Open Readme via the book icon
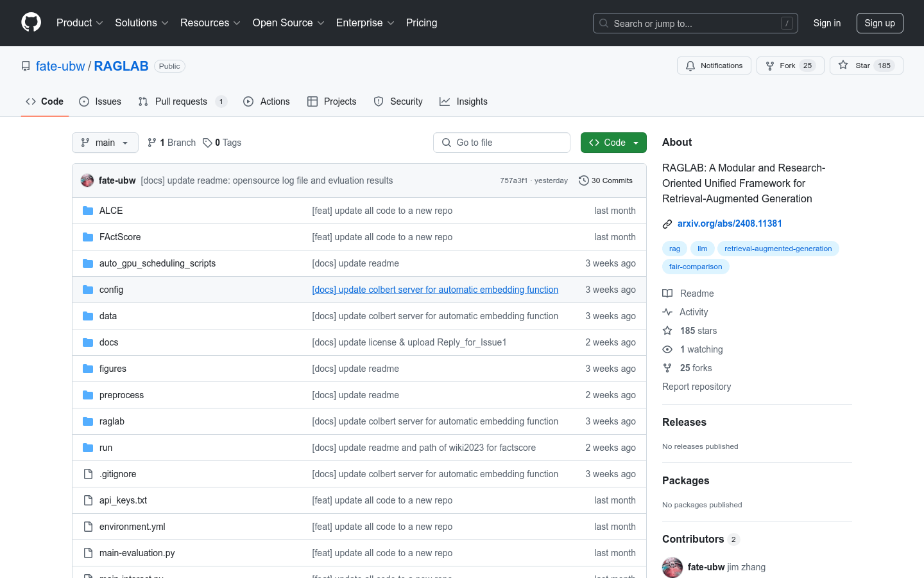 tap(667, 293)
